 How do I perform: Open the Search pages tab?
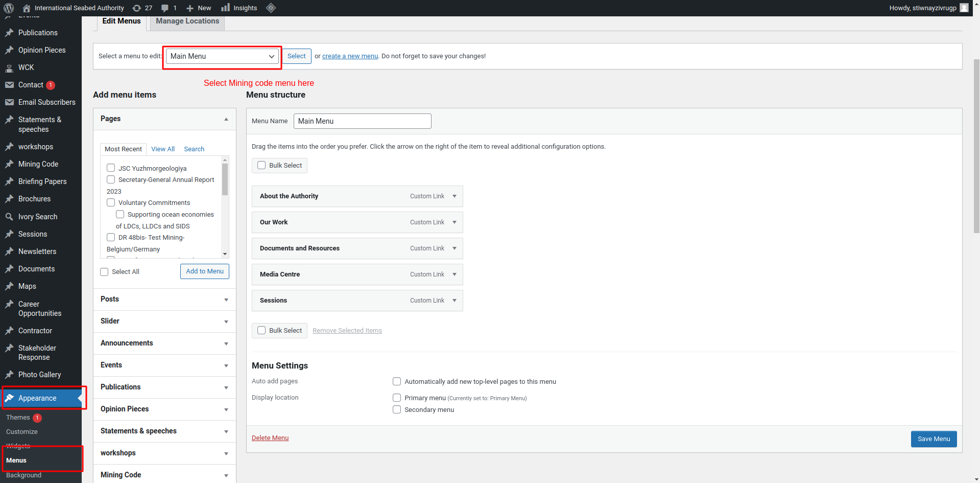pyautogui.click(x=194, y=149)
